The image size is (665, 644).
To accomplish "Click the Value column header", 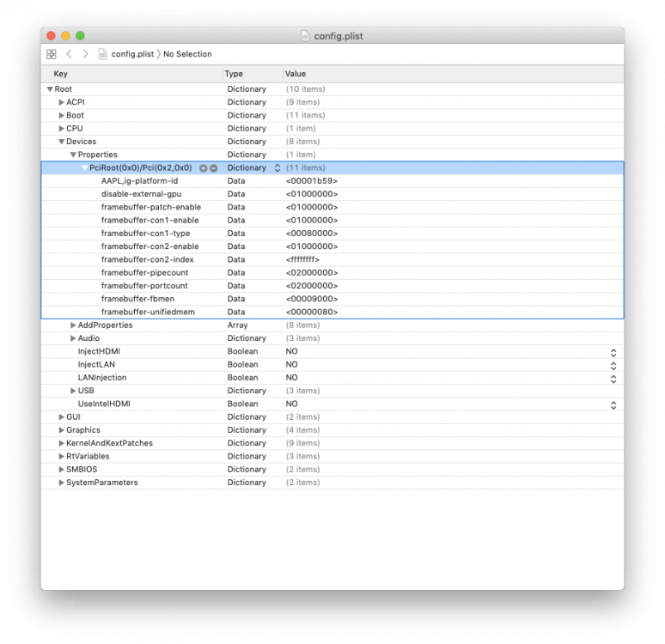I will coord(454,74).
